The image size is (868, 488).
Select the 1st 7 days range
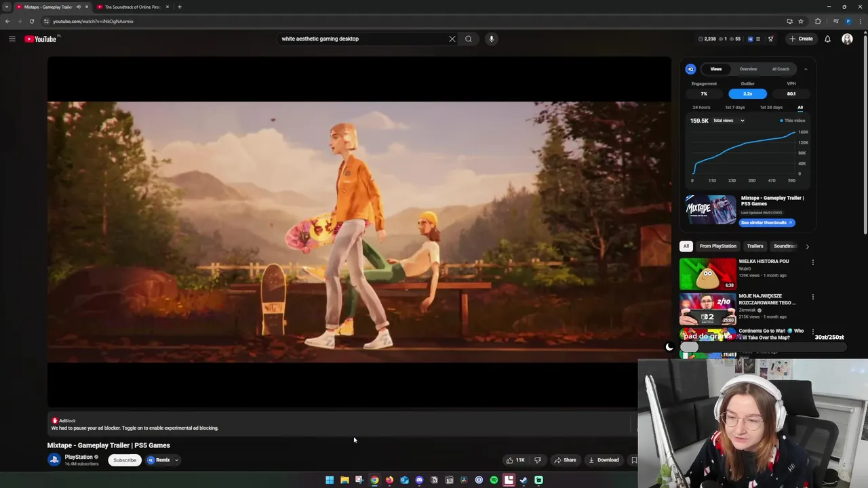pos(734,107)
